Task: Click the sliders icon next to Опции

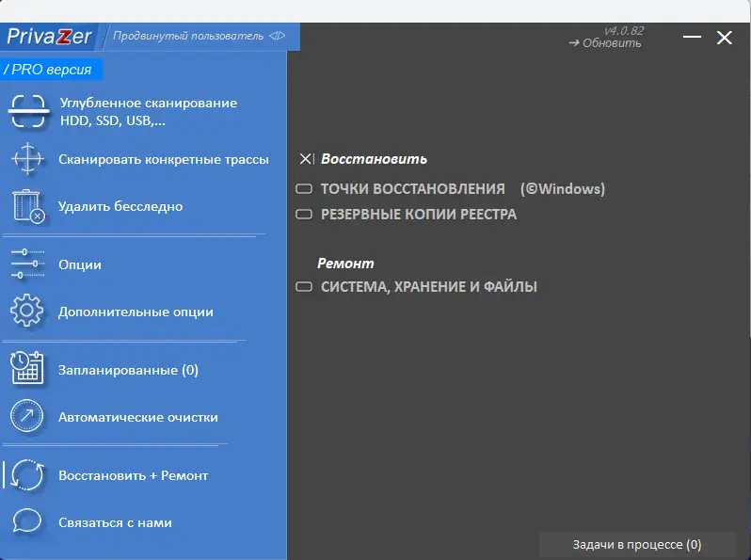Action: (27, 264)
